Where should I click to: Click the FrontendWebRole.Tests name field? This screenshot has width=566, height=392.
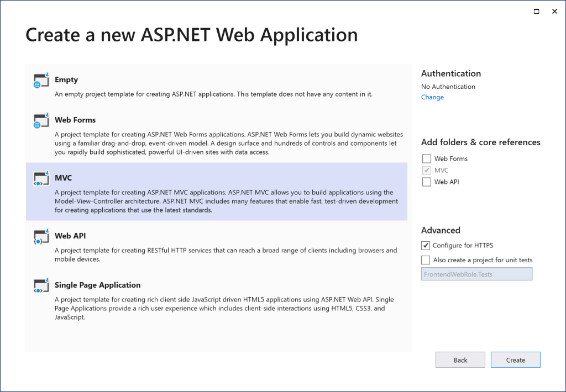pyautogui.click(x=476, y=274)
